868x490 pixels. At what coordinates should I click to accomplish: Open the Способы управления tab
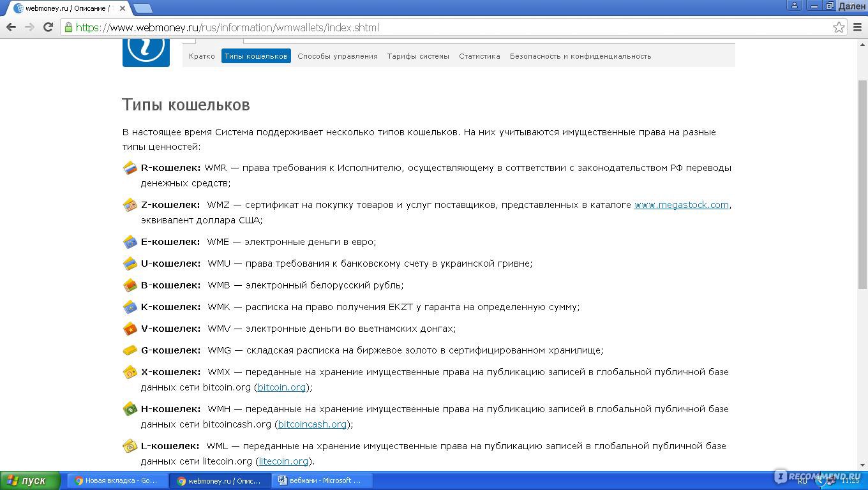pos(338,56)
